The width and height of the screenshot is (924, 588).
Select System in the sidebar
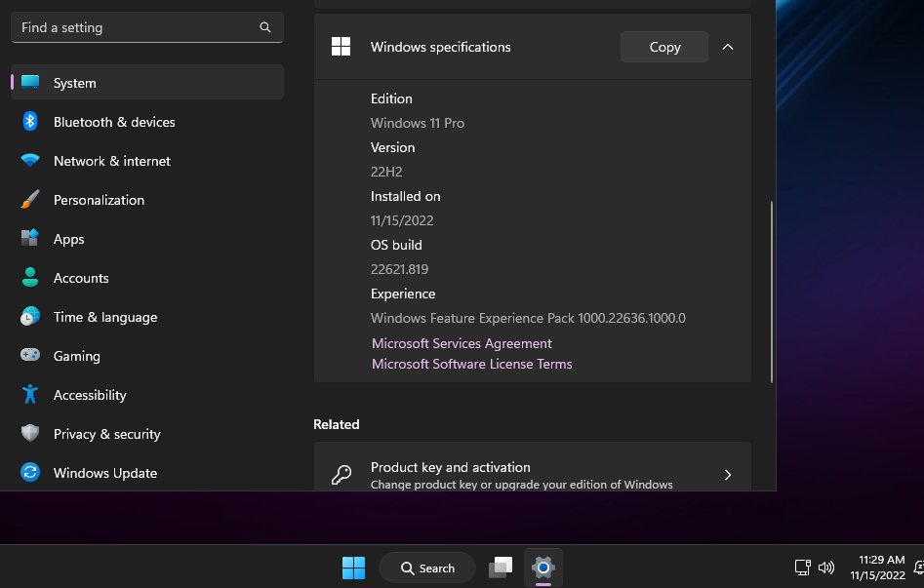point(74,83)
